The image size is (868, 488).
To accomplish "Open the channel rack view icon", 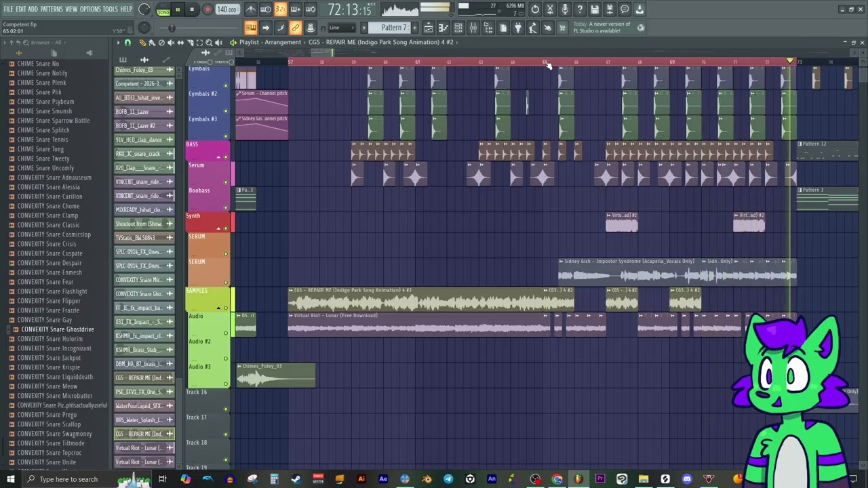I will coord(458,28).
